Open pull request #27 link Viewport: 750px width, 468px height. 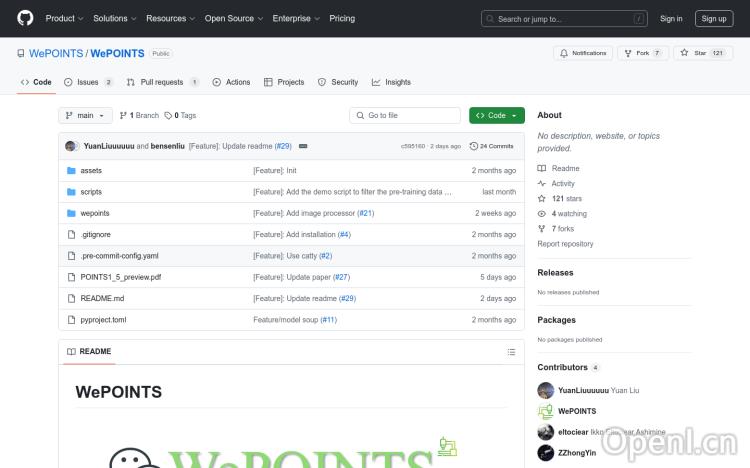pos(342,277)
